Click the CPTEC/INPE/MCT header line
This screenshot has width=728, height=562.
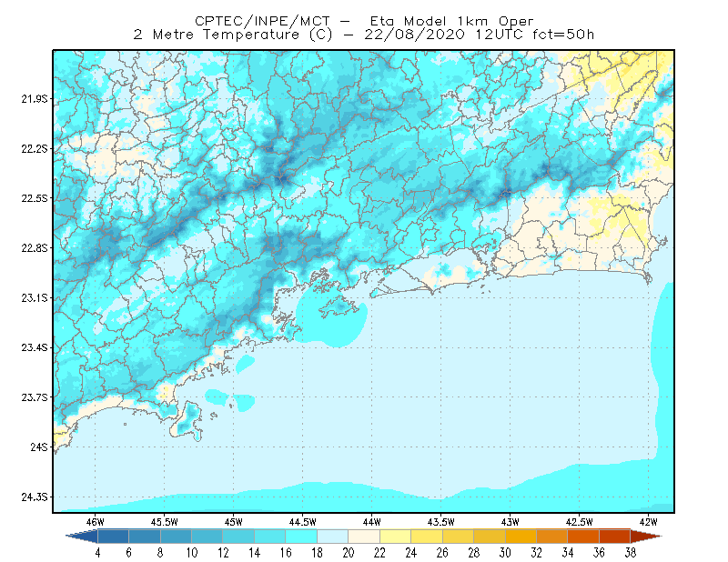tap(364, 21)
